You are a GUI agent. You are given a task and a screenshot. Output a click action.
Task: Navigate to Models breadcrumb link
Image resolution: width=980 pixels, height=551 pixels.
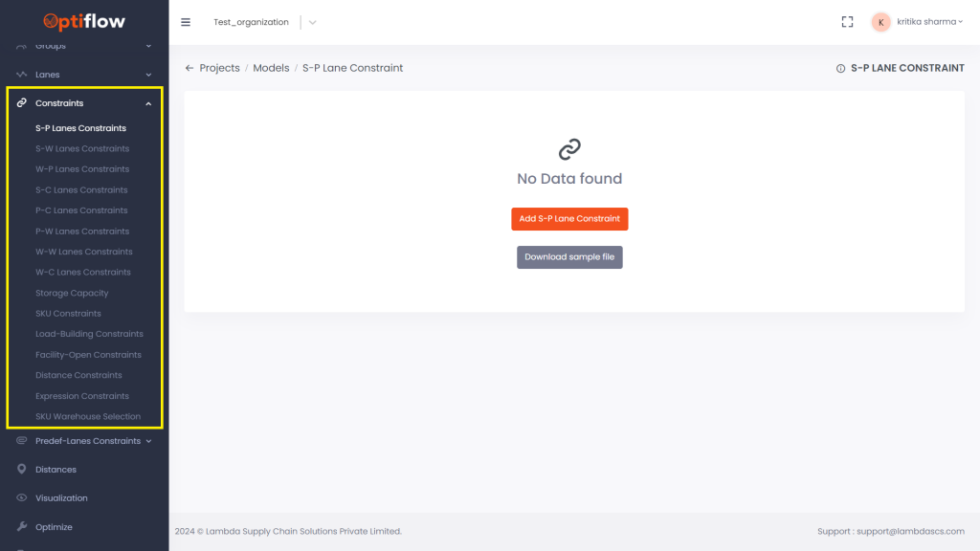click(271, 68)
